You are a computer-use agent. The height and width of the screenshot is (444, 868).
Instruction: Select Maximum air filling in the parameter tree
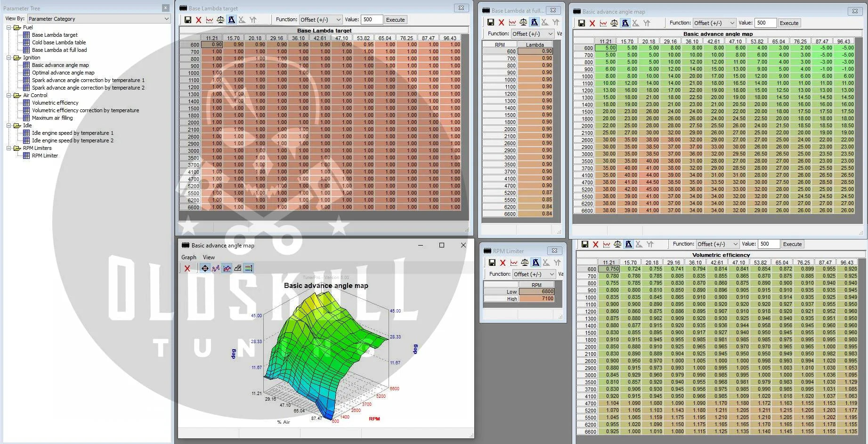52,118
